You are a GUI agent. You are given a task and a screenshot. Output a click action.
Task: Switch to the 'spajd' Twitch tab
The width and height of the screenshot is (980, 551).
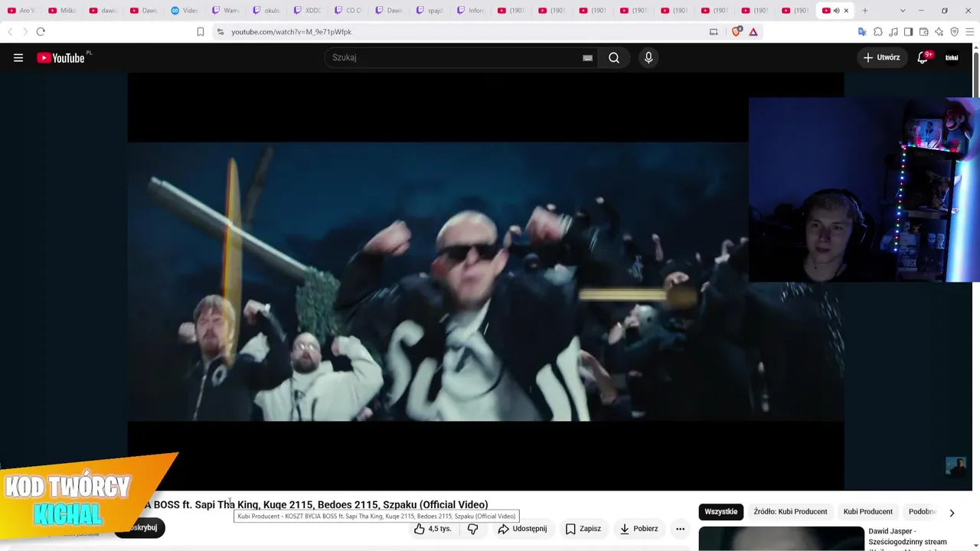pyautogui.click(x=431, y=11)
